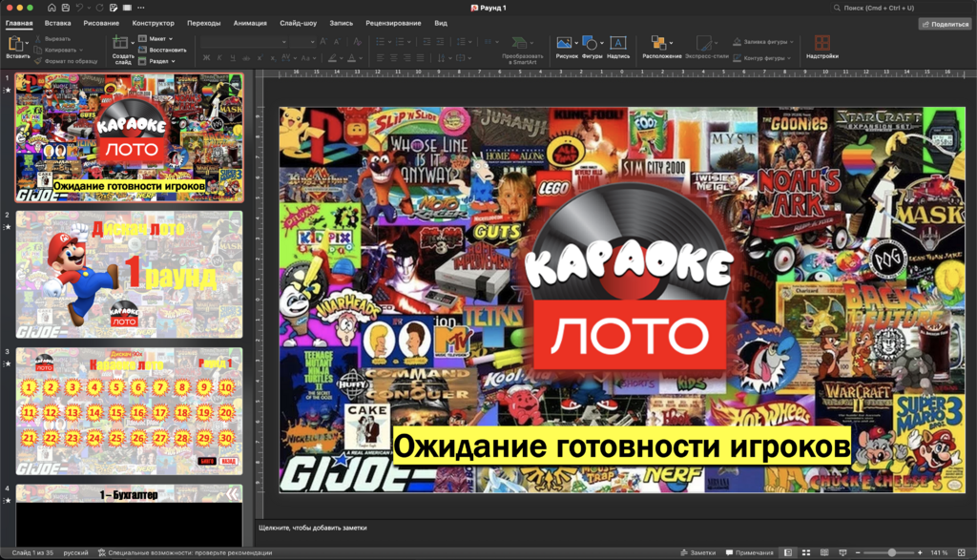Open the Вставка ribbon tab
The height and width of the screenshot is (560, 977).
(x=58, y=23)
